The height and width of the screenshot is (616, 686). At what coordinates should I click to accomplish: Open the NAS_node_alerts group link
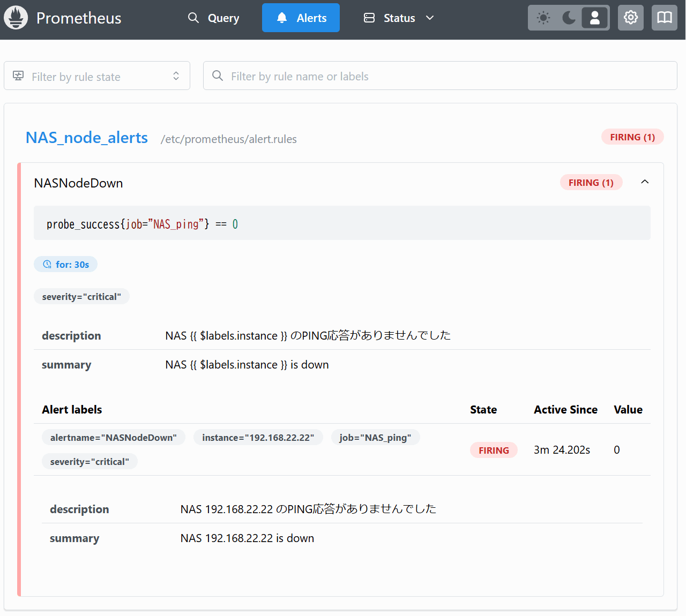click(x=87, y=138)
